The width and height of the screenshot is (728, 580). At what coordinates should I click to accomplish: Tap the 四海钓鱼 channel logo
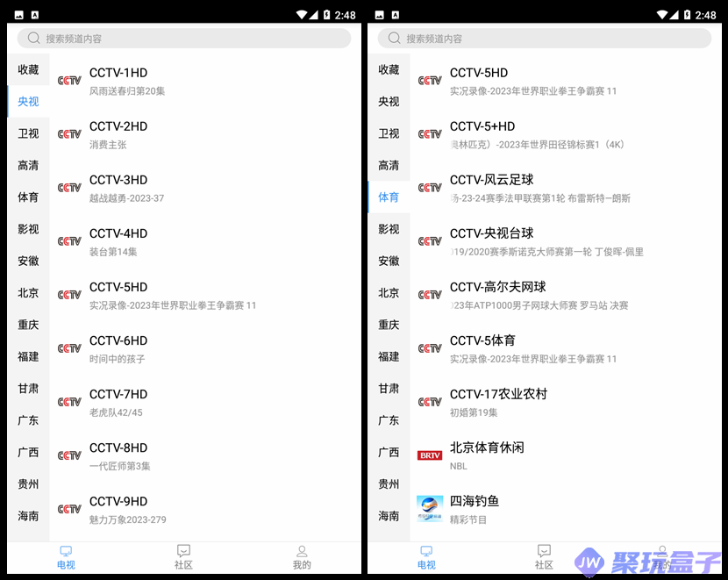coord(430,509)
